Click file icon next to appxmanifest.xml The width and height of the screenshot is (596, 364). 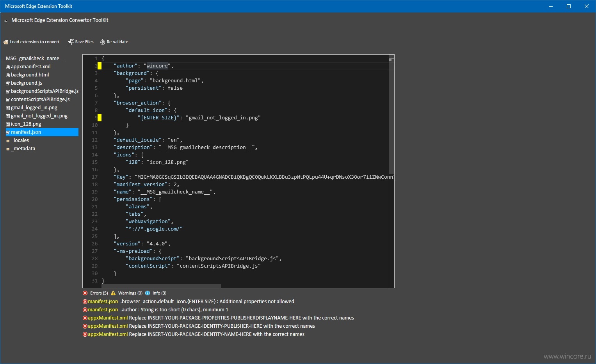(8, 67)
